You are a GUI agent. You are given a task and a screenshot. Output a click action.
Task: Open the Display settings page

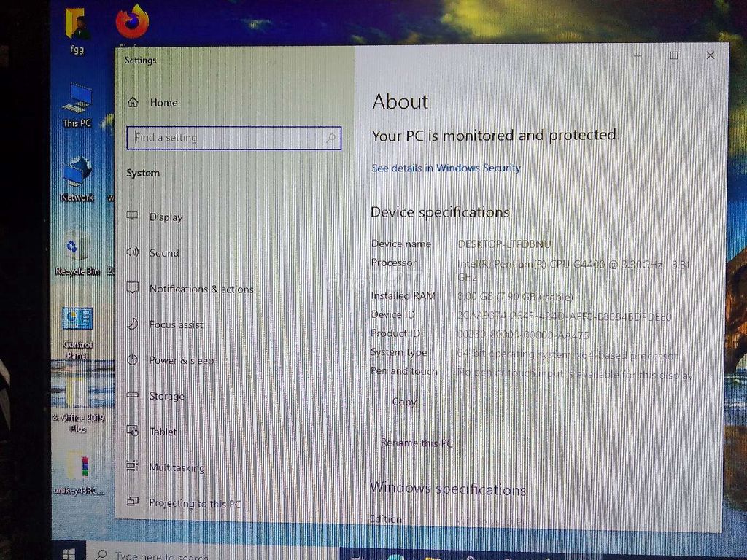[166, 217]
